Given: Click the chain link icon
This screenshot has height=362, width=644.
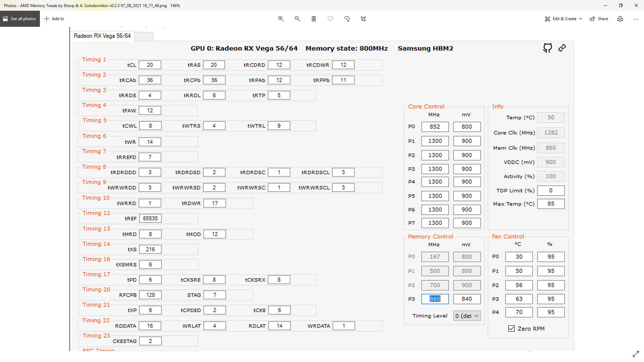Looking at the screenshot, I should pyautogui.click(x=562, y=48).
